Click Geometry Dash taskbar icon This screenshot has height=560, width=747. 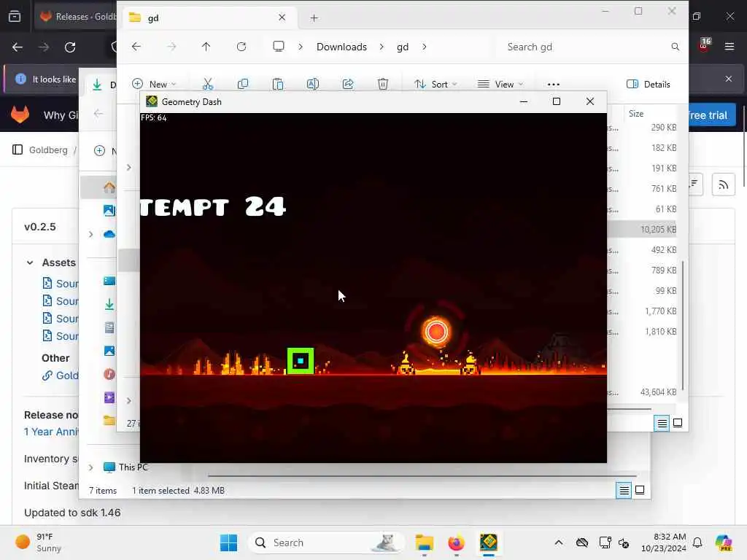pyautogui.click(x=488, y=542)
